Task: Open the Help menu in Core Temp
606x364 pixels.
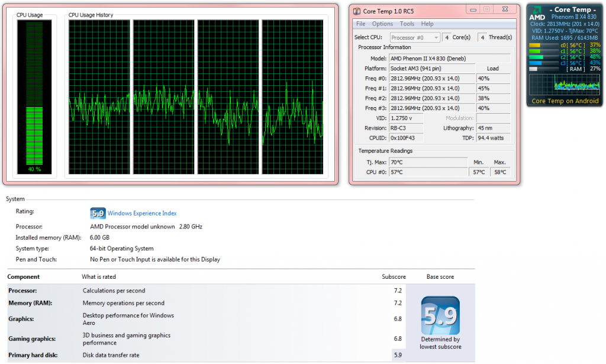Action: pyautogui.click(x=427, y=24)
